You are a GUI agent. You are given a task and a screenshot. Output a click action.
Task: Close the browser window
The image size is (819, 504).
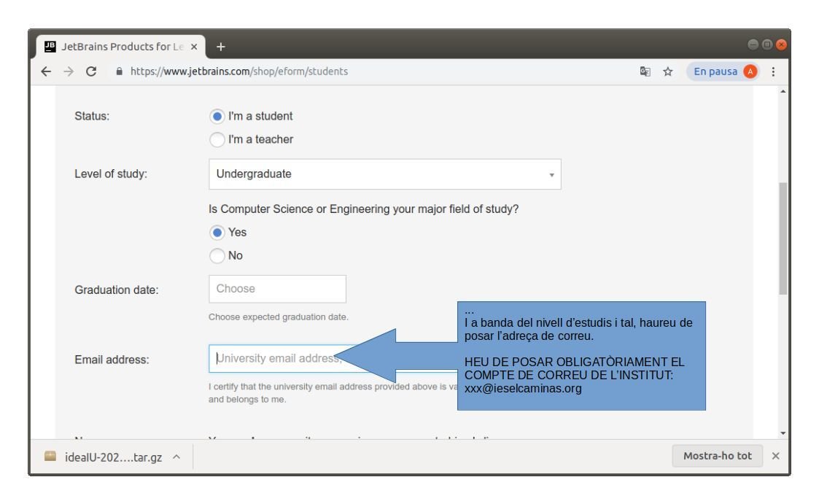(x=781, y=44)
